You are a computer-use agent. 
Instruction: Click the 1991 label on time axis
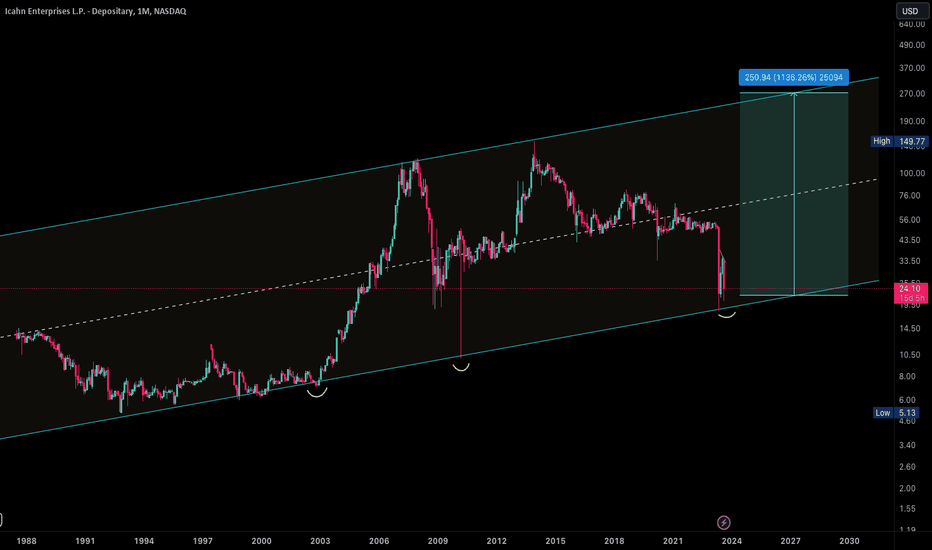(85, 541)
